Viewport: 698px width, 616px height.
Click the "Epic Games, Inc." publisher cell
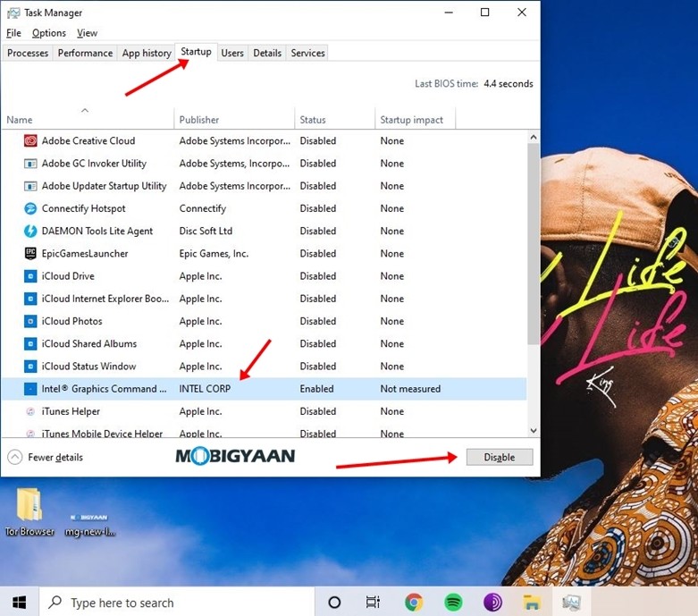pos(214,253)
